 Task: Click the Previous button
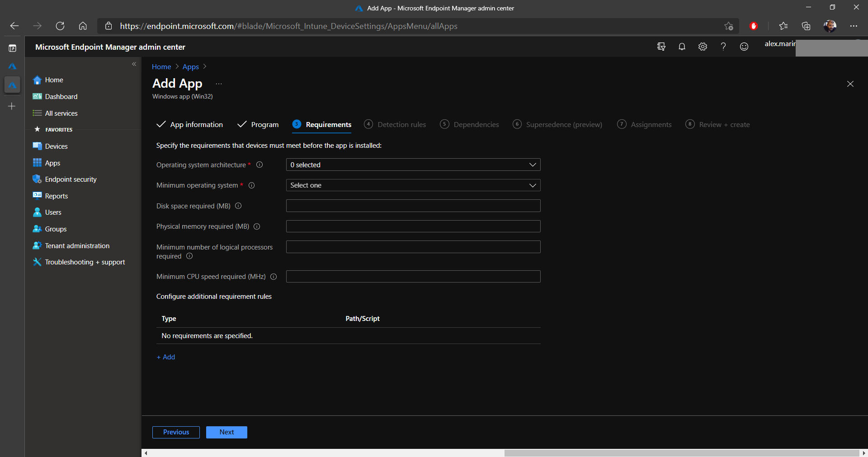pyautogui.click(x=176, y=432)
